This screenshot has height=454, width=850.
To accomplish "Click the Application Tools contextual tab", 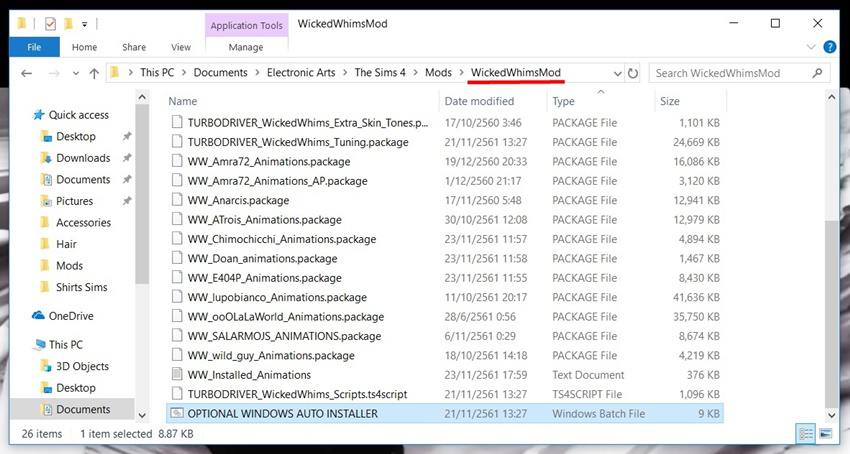I will tap(247, 25).
